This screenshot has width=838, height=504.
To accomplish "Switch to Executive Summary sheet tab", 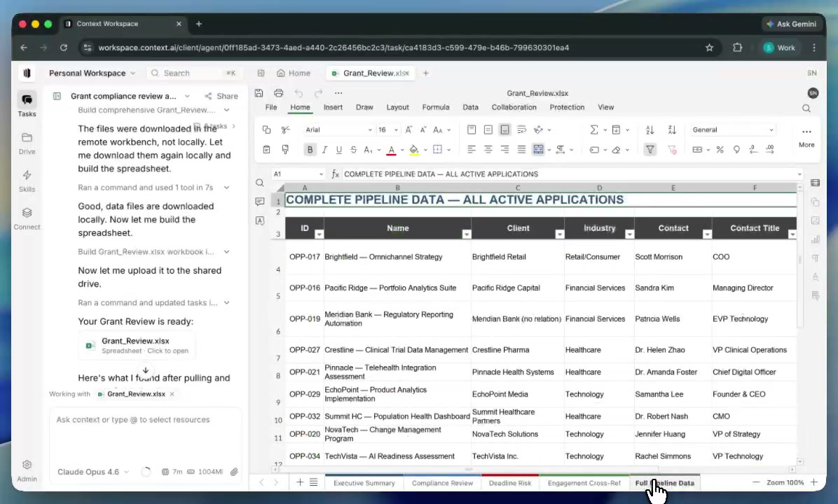I will pyautogui.click(x=364, y=483).
